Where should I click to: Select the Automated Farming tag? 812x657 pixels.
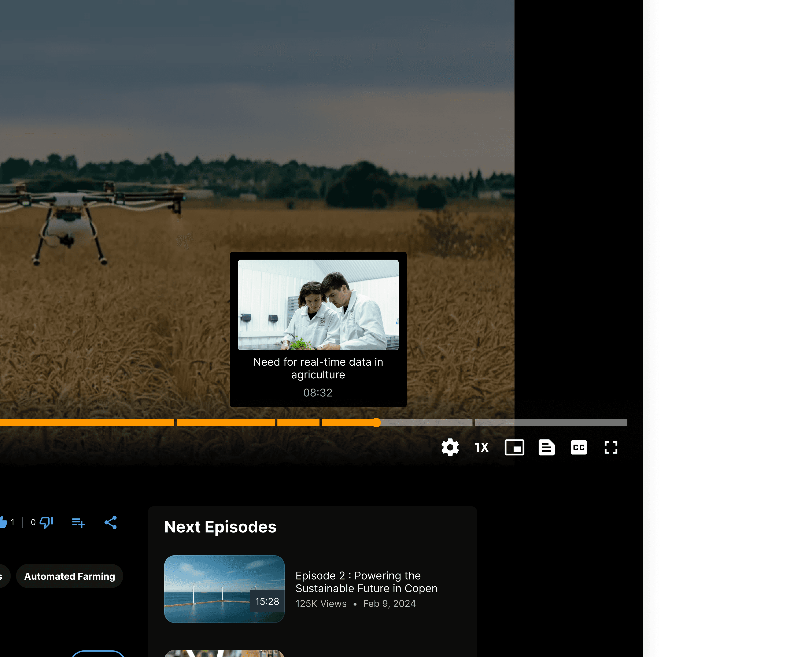[x=70, y=576]
